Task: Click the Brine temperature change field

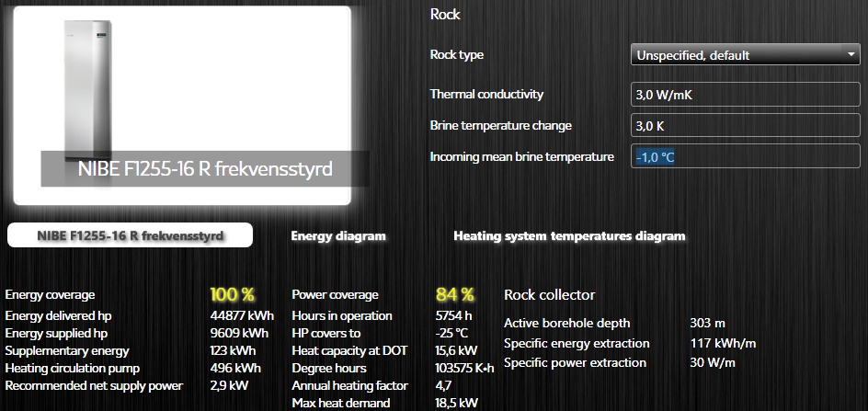Action: [745, 126]
